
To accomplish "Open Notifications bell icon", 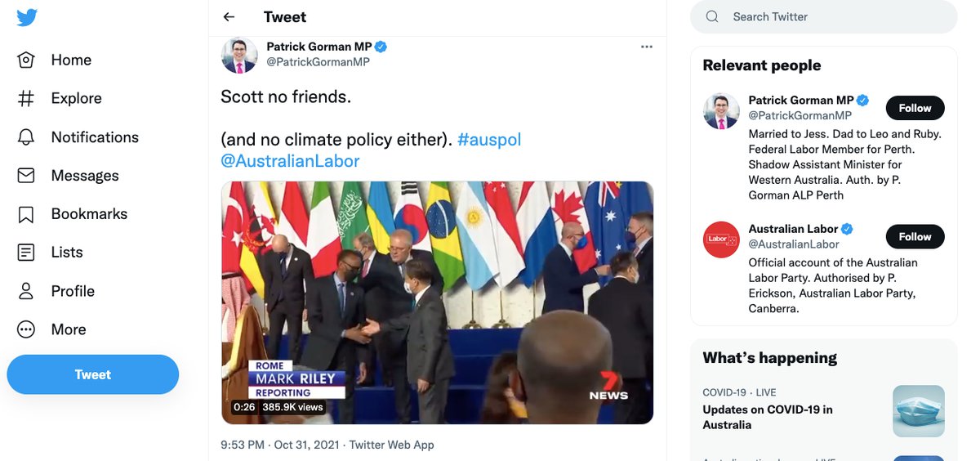I will tap(26, 137).
